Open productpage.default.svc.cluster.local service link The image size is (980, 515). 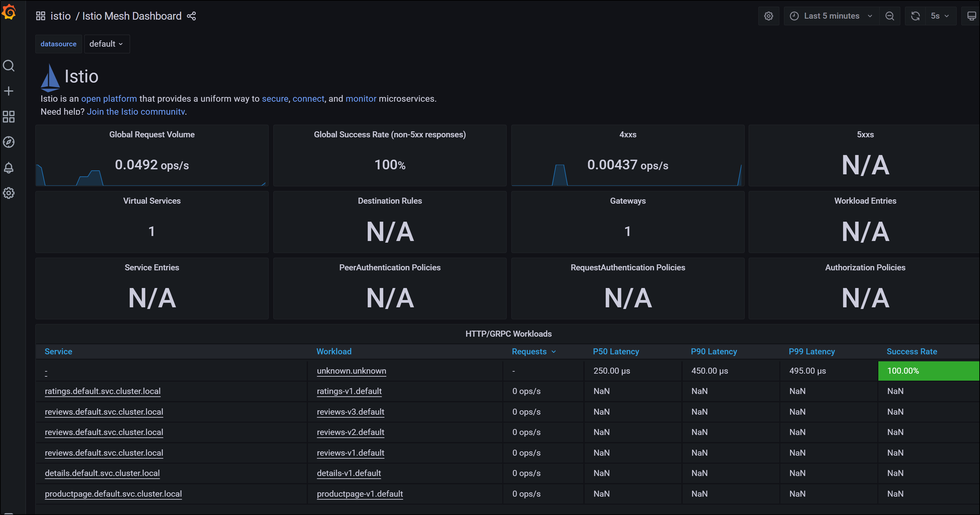[x=113, y=494]
